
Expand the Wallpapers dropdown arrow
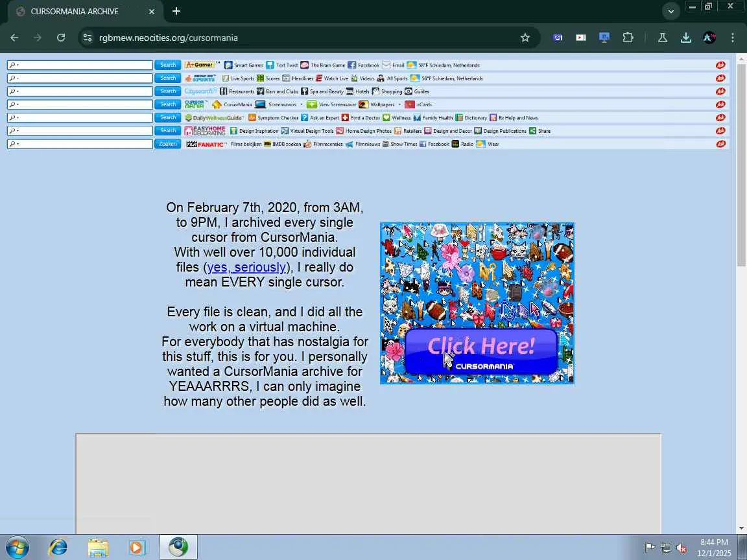(399, 104)
